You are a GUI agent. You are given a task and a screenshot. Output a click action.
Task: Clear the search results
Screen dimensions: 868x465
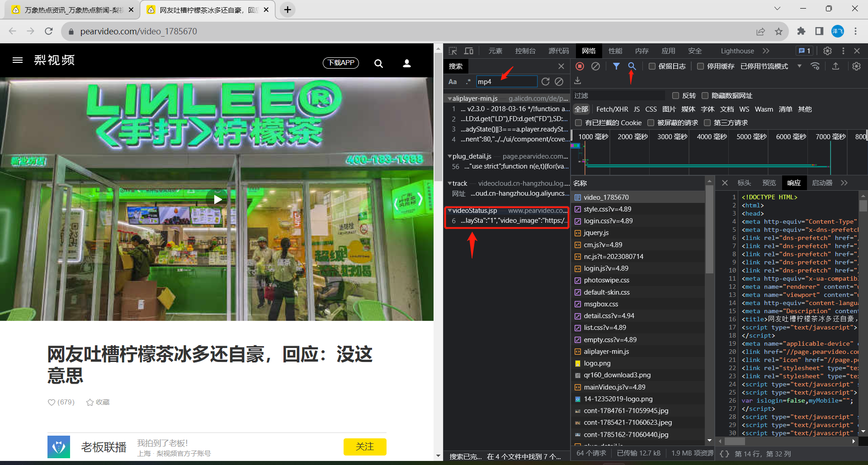pyautogui.click(x=559, y=82)
